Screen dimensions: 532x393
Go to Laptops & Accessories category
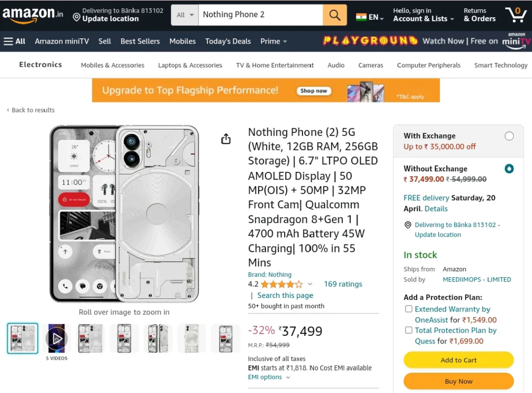190,65
